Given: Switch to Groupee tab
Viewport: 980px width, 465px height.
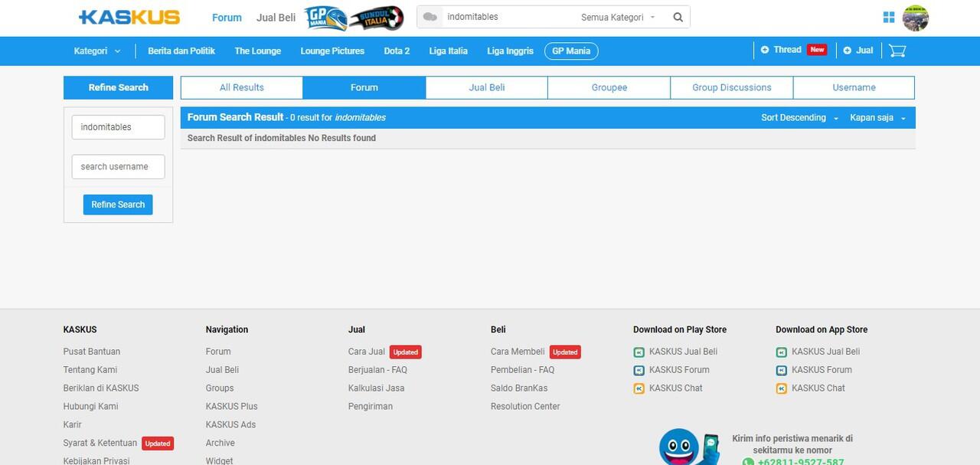Looking at the screenshot, I should tap(609, 87).
